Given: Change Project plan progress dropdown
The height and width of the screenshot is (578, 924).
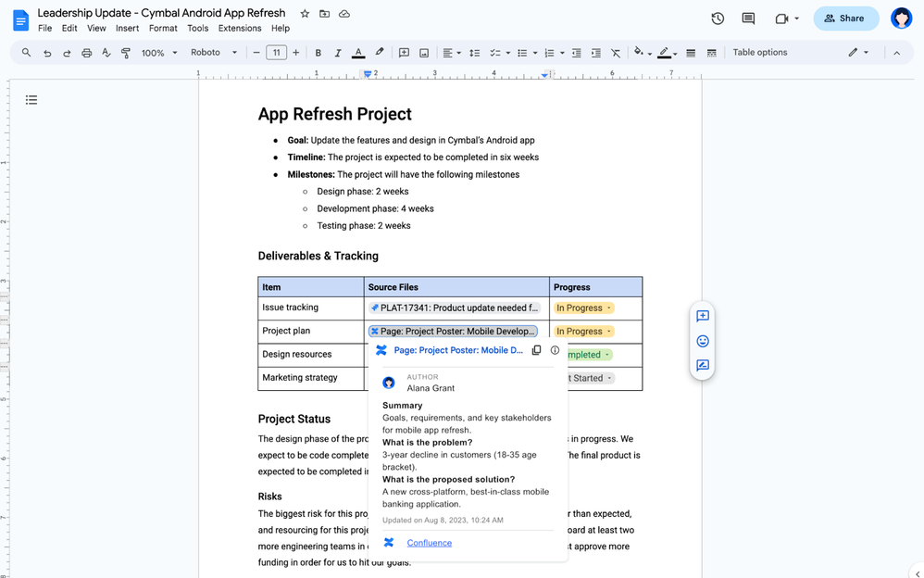Looking at the screenshot, I should click(583, 332).
